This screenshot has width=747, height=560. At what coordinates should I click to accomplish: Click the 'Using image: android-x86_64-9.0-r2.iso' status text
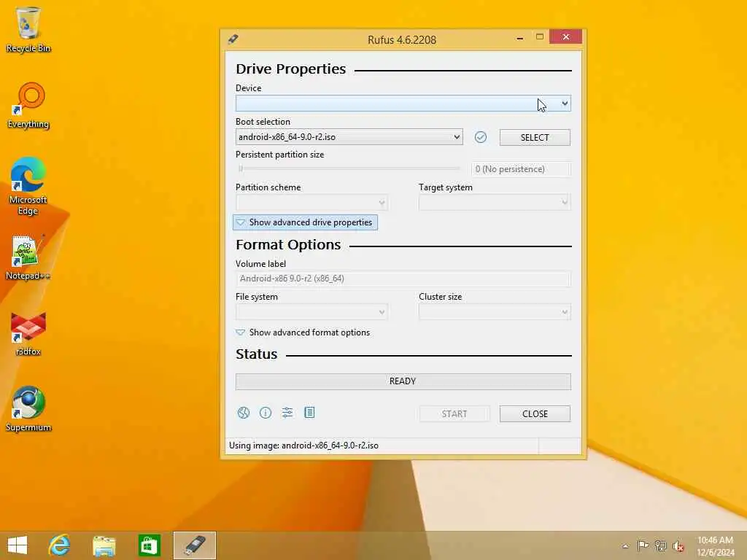[x=303, y=446]
